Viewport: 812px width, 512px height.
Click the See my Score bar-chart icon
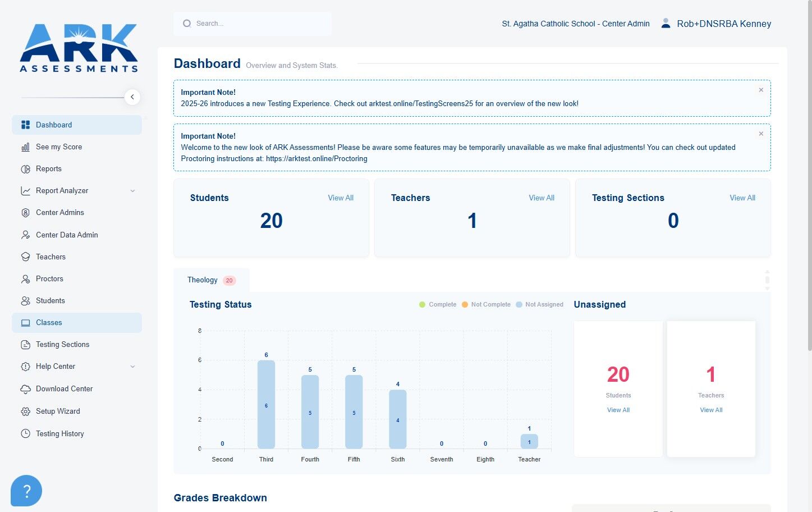pos(25,147)
